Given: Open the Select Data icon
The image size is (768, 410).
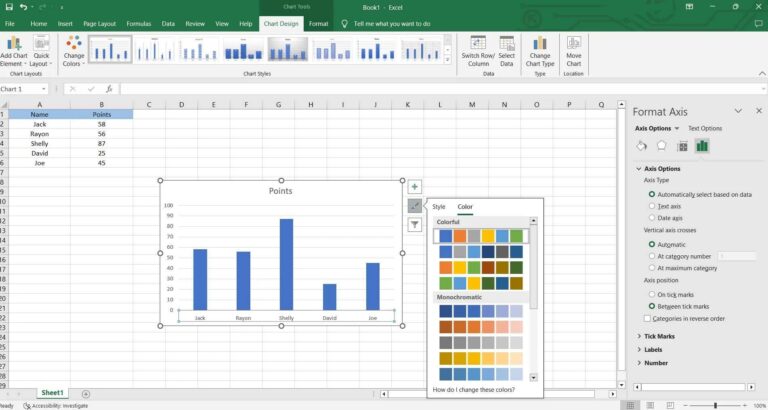Looking at the screenshot, I should [x=506, y=43].
